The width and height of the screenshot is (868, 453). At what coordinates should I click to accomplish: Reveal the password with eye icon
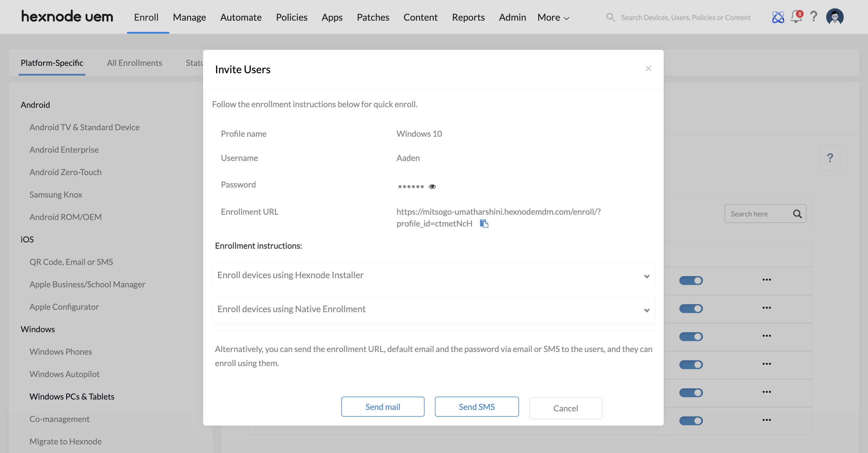432,186
